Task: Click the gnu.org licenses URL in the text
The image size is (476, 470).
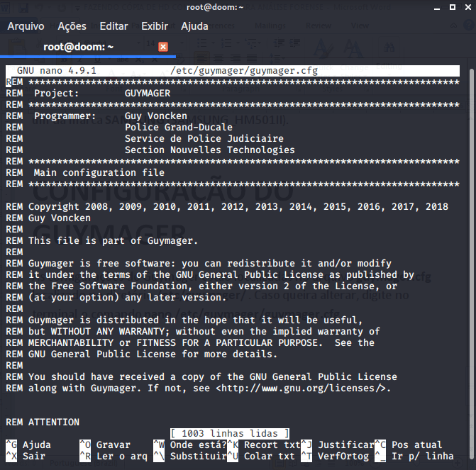Action: point(303,388)
